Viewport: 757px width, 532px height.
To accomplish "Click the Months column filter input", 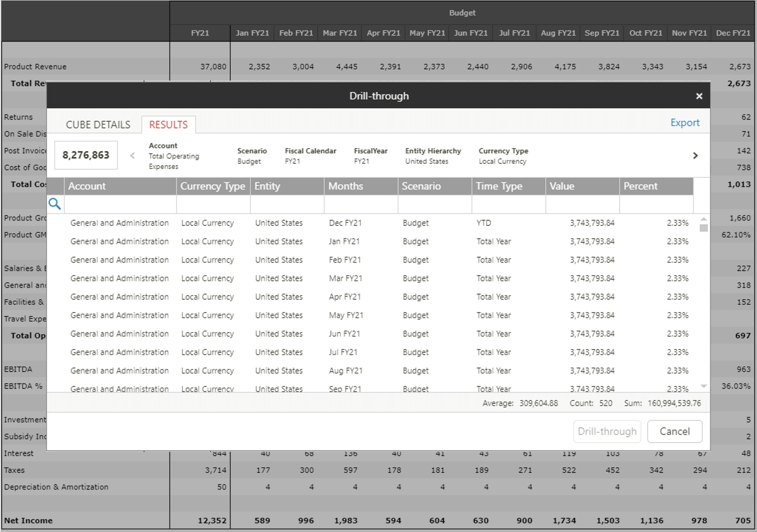I will (x=361, y=204).
